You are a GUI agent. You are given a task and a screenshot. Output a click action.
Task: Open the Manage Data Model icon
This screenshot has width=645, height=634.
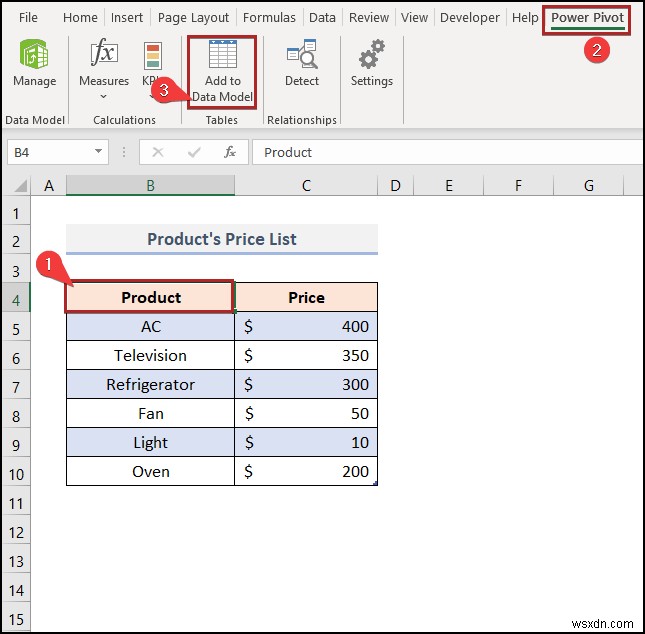34,54
